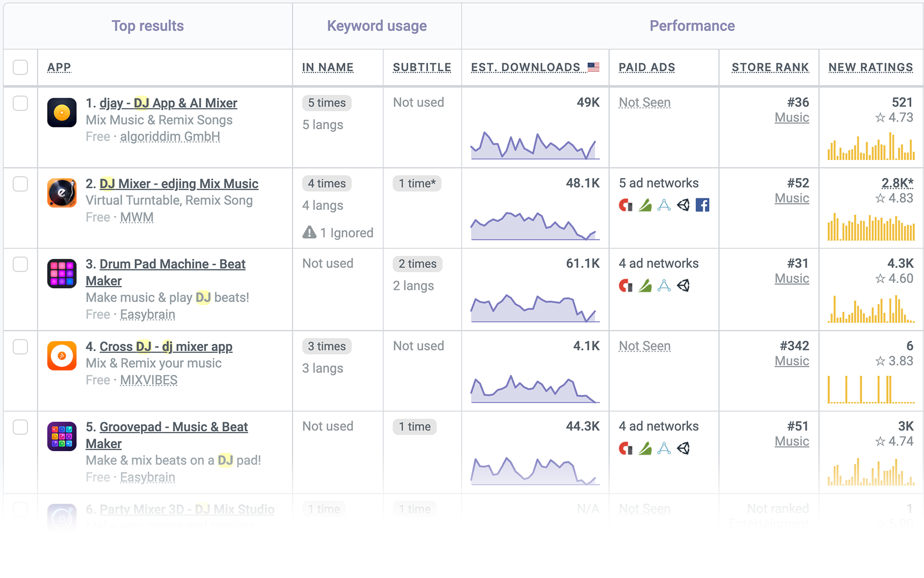The image size is (924, 578).
Task: Select the Groovepad row checkbox
Action: pyautogui.click(x=20, y=427)
